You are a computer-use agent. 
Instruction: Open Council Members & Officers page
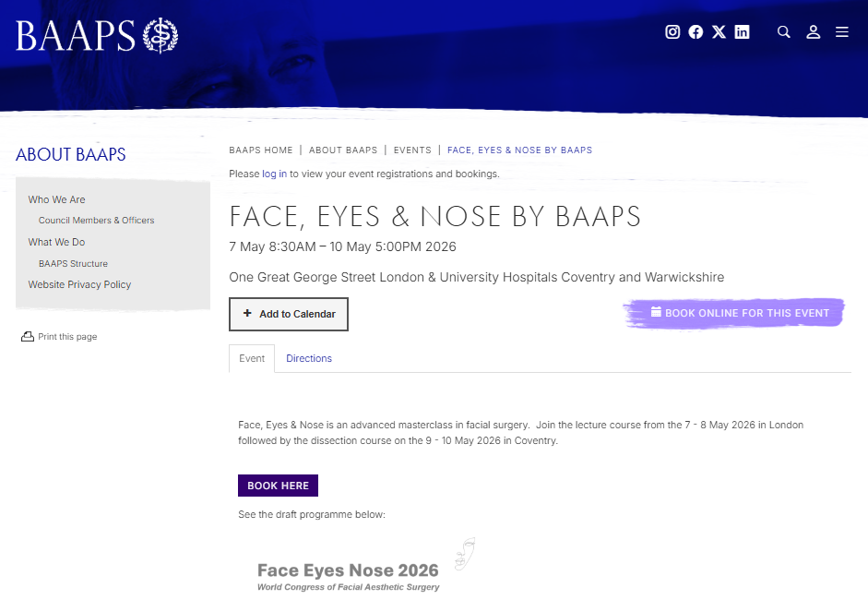[x=96, y=221]
